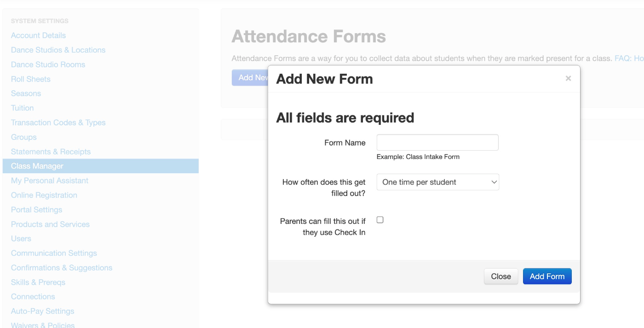
Task: Click the Add Form button
Action: click(547, 276)
